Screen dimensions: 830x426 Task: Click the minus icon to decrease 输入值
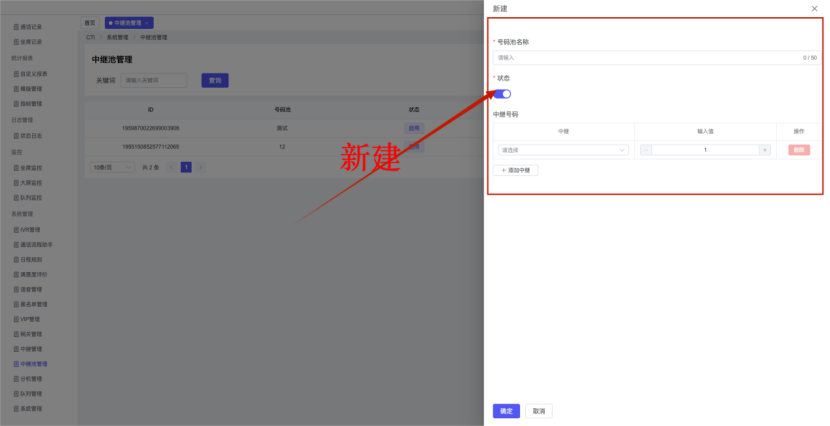(645, 150)
